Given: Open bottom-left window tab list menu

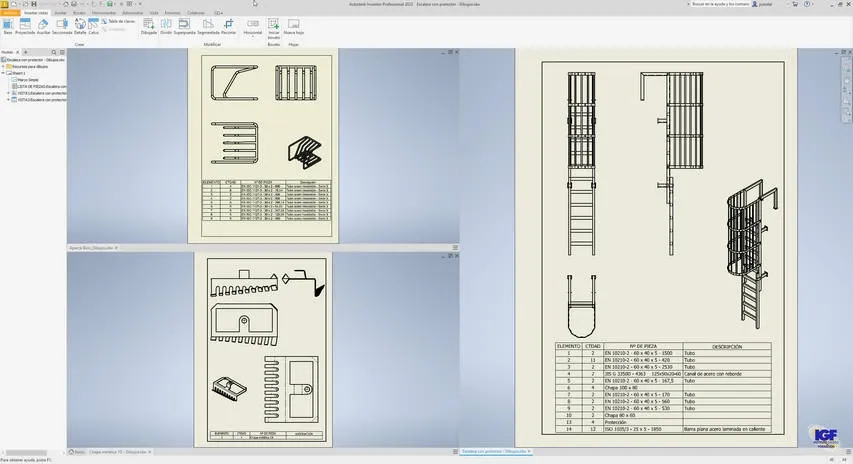Looking at the screenshot, I should 455,451.
